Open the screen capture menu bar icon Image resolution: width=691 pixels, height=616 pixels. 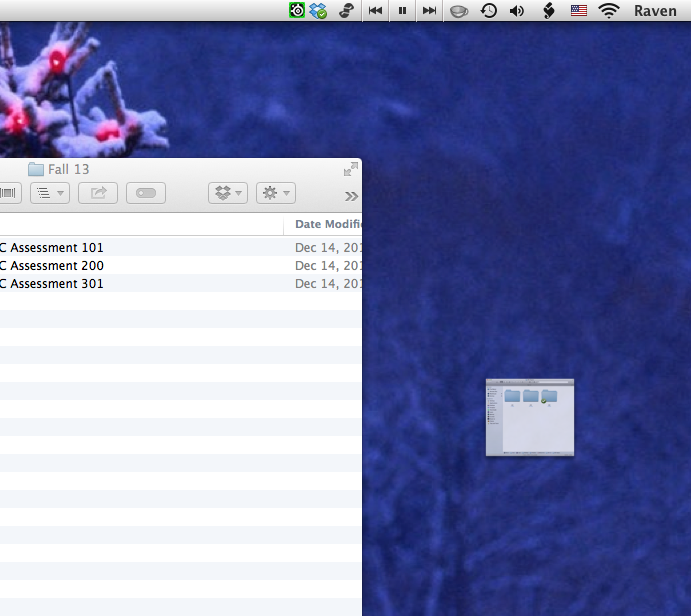(x=297, y=10)
